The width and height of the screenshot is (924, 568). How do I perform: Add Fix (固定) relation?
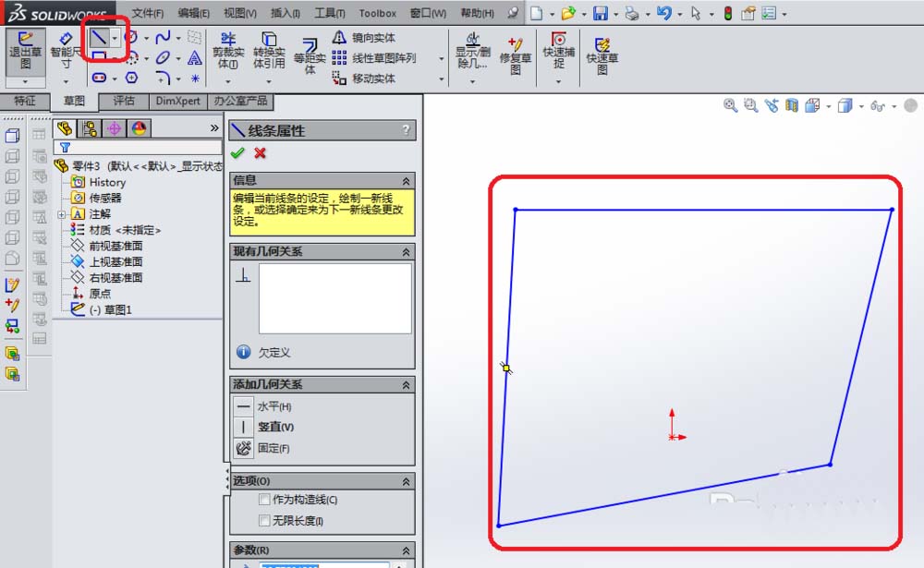coord(243,448)
